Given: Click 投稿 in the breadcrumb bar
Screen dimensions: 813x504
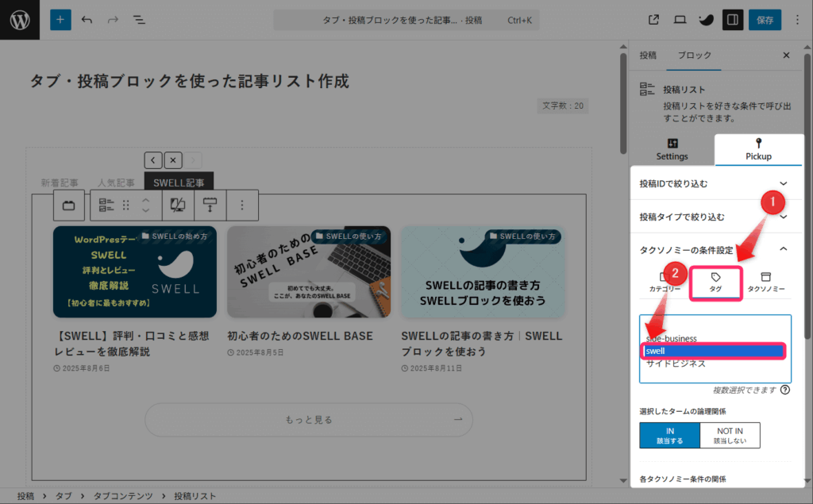Looking at the screenshot, I should pos(25,496).
